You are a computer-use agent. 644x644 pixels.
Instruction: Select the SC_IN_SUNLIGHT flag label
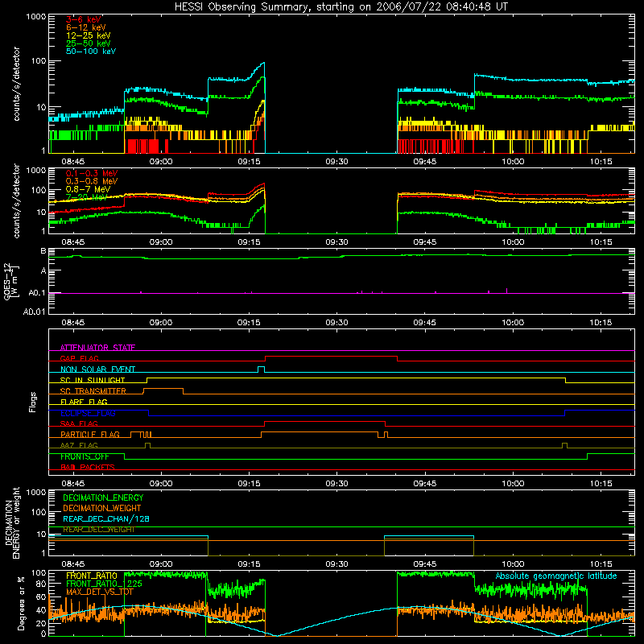(x=93, y=380)
